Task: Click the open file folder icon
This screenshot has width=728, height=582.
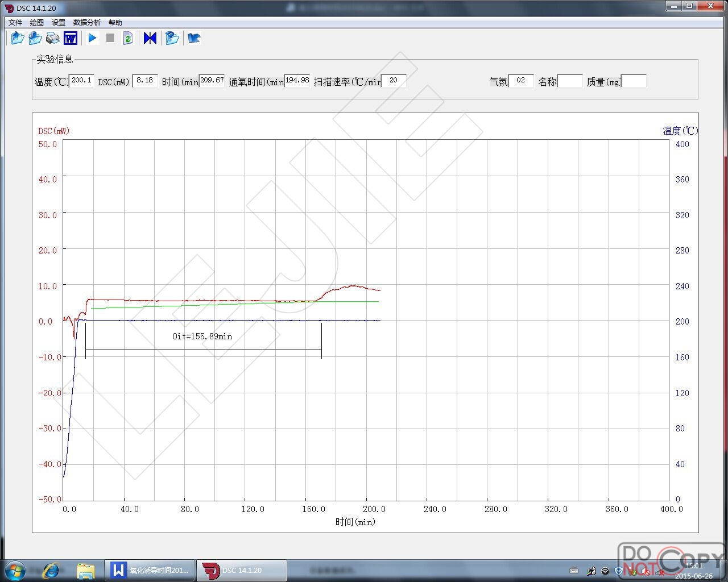Action: (x=17, y=38)
